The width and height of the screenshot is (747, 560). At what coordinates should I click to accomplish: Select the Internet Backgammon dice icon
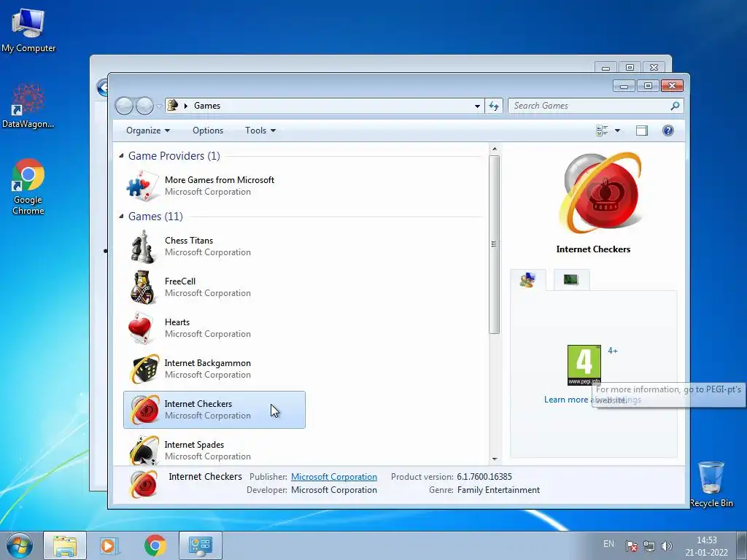point(145,368)
